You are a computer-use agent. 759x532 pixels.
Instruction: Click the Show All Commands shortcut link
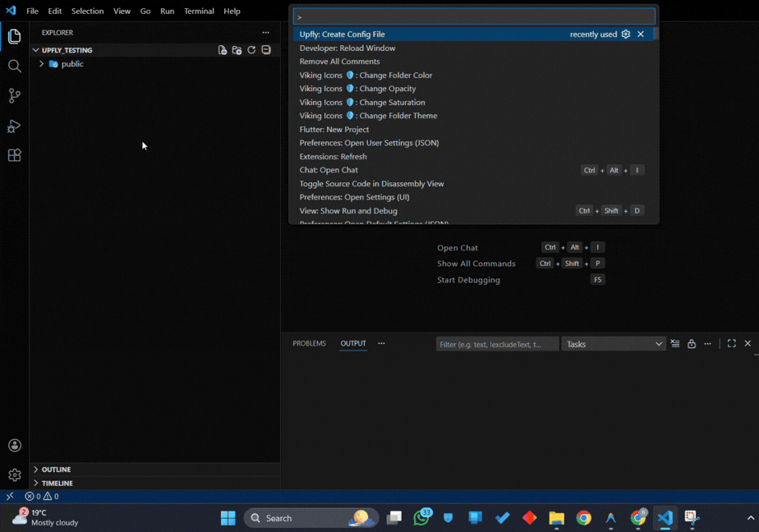click(476, 263)
